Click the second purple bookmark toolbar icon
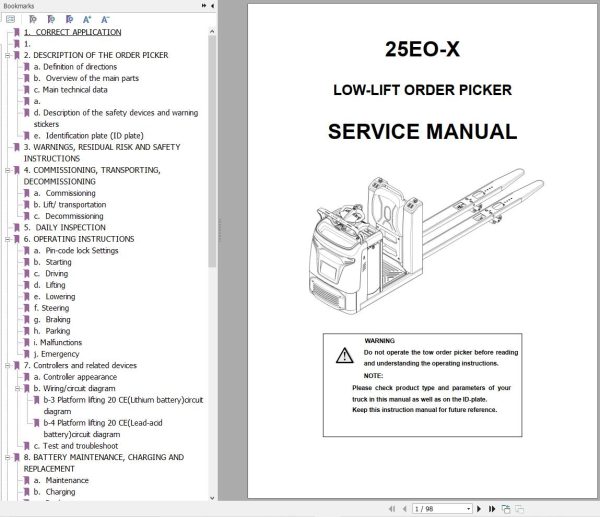The width and height of the screenshot is (600, 517). tap(51, 19)
